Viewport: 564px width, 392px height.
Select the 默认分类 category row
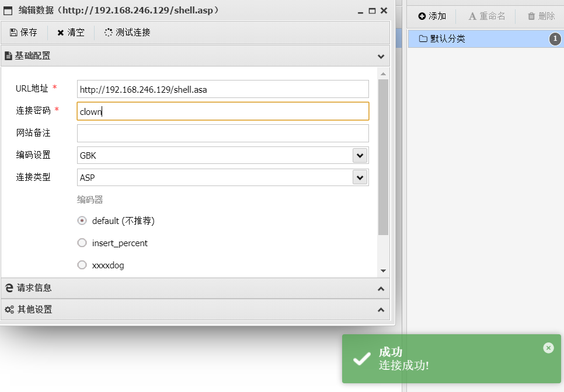[x=486, y=38]
